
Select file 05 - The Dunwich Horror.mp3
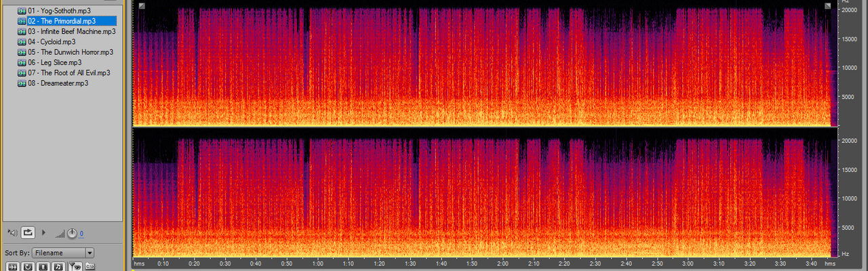65,51
